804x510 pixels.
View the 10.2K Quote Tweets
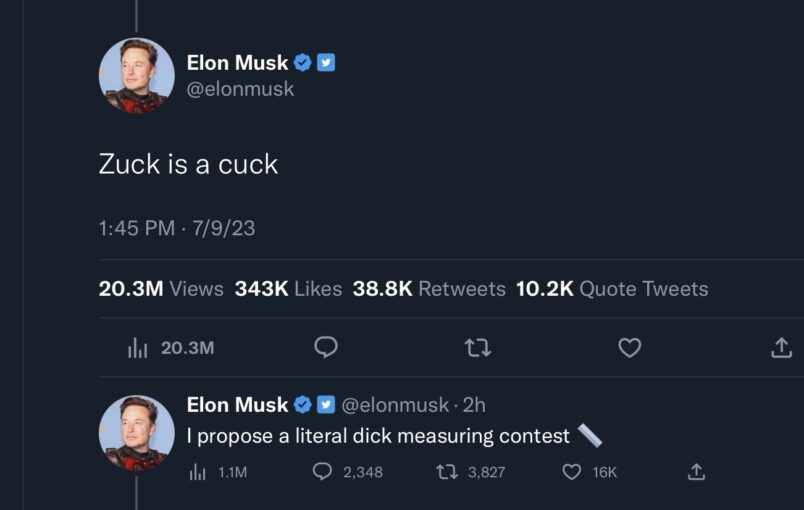[612, 289]
